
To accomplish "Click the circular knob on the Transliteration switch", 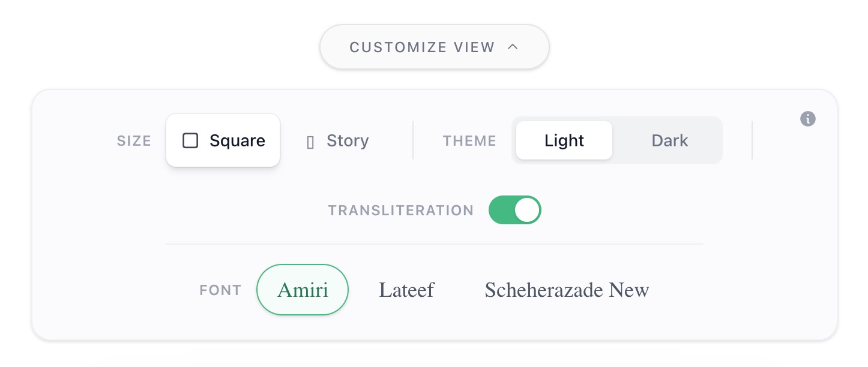I will (x=526, y=210).
